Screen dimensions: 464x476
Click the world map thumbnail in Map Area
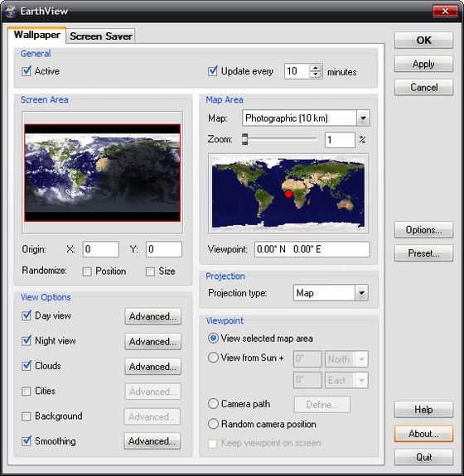point(288,194)
